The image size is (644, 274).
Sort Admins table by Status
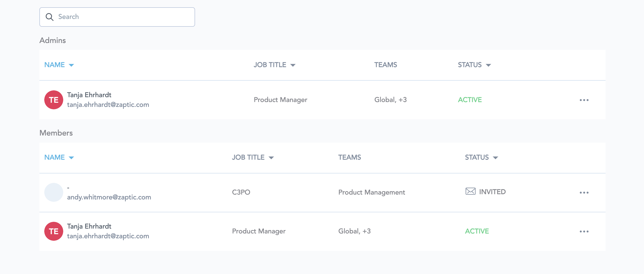pos(474,65)
